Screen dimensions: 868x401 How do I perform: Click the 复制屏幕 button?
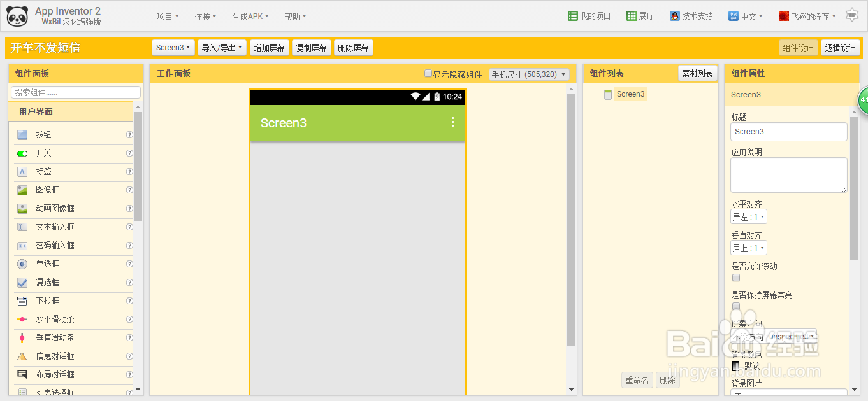click(x=312, y=48)
